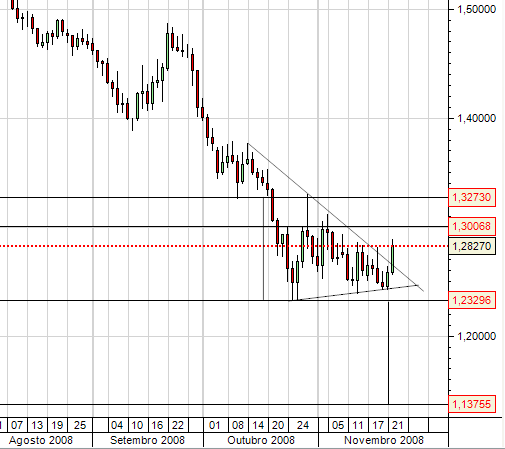Click the date label 14 in October
Screen dimensions: 505x449
pos(258,425)
